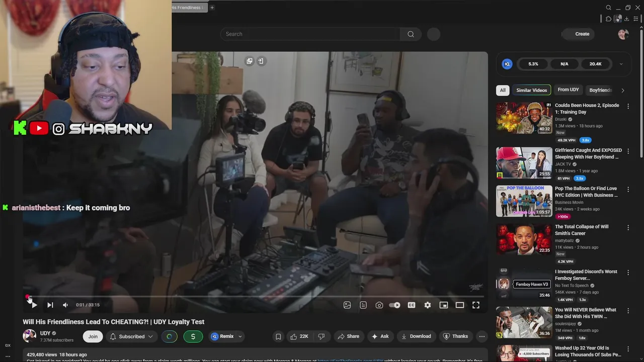Viewport: 644px width, 362px height.
Task: Open UDY channel avatar
Action: (x=30, y=336)
